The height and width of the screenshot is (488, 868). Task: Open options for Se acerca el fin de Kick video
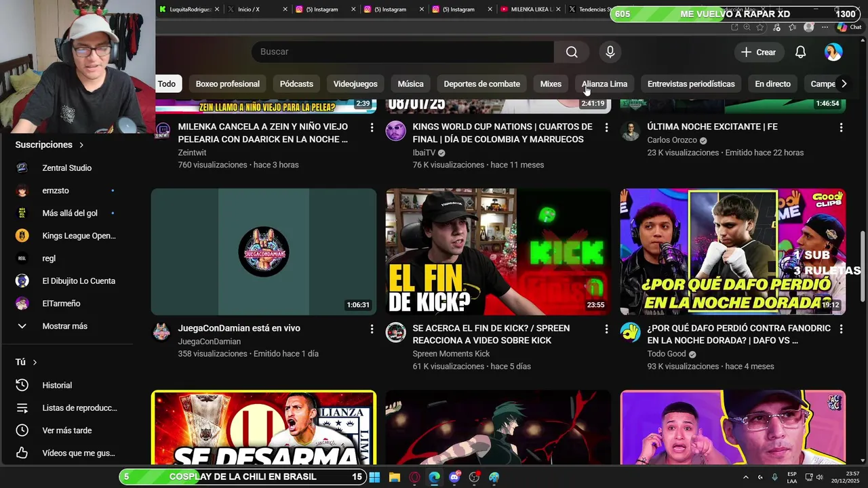coord(606,329)
